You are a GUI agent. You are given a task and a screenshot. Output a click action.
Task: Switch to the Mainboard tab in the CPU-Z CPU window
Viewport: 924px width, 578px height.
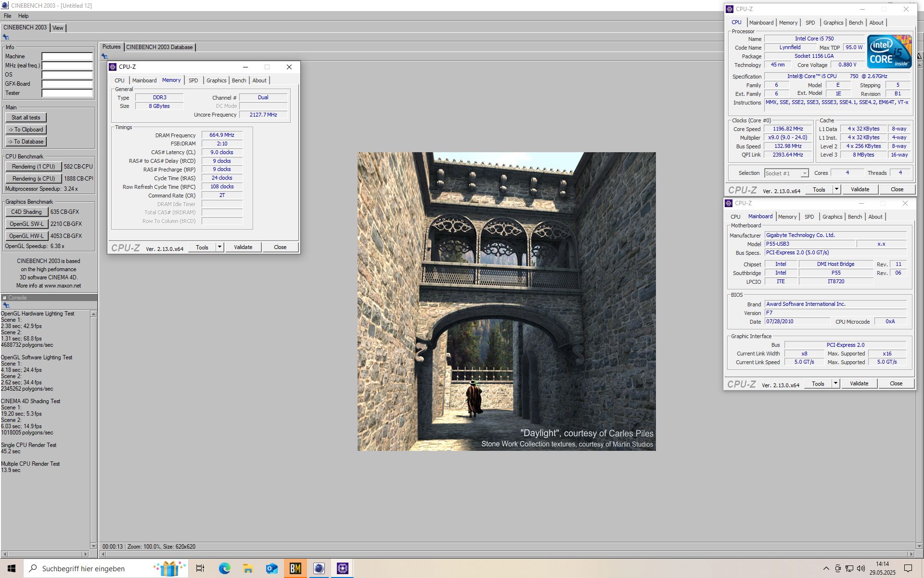click(761, 23)
